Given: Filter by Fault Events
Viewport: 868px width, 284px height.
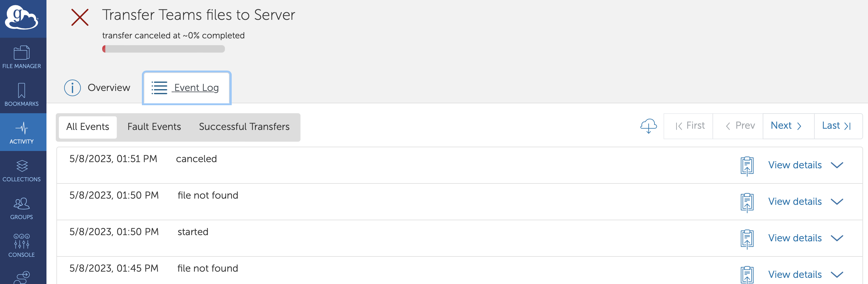Looking at the screenshot, I should pyautogui.click(x=154, y=127).
